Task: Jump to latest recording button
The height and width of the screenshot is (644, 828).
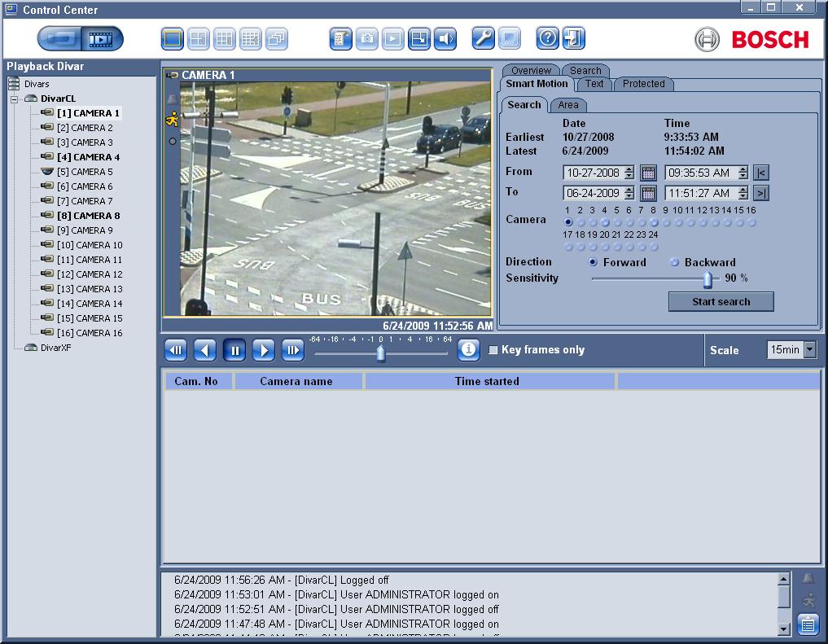Action: pos(761,193)
